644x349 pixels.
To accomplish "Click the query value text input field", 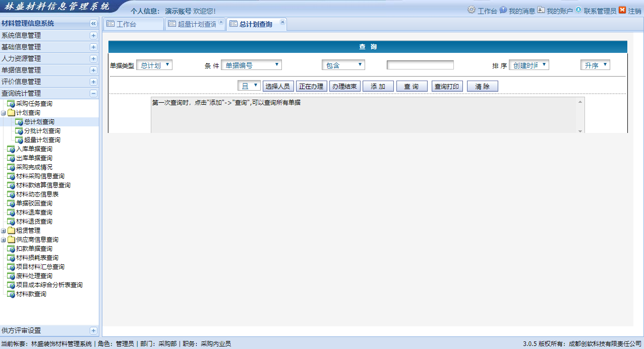I will (x=420, y=65).
